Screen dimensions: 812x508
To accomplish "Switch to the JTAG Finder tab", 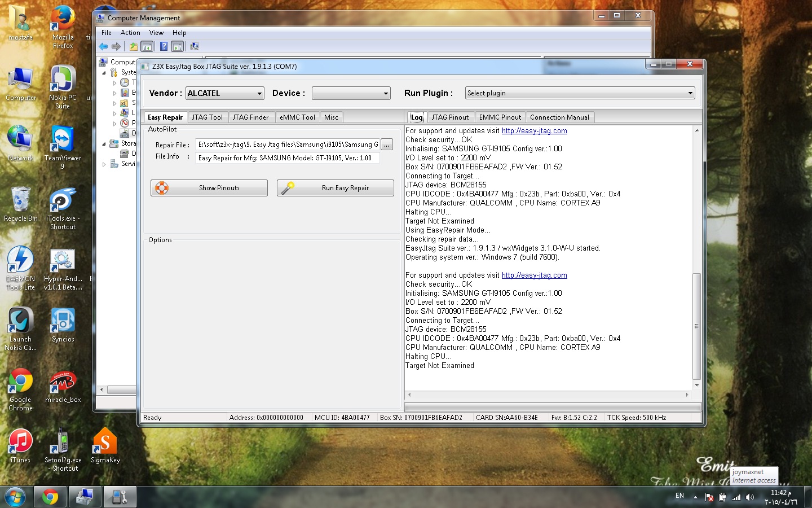I will click(250, 117).
